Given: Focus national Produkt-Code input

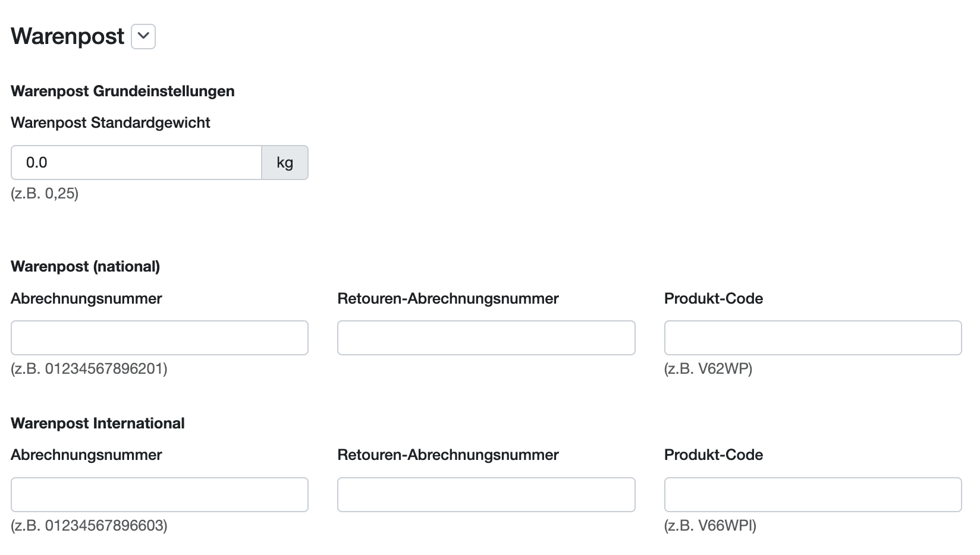Looking at the screenshot, I should click(x=813, y=338).
